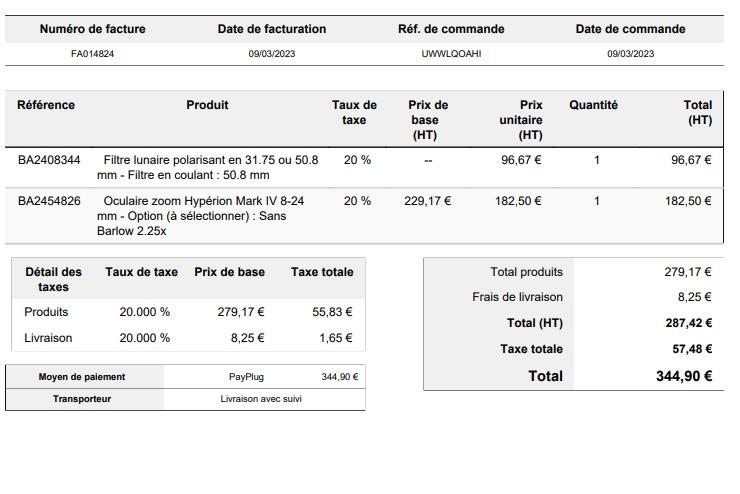Select product reference BA2454826
740x494 pixels.
click(49, 201)
